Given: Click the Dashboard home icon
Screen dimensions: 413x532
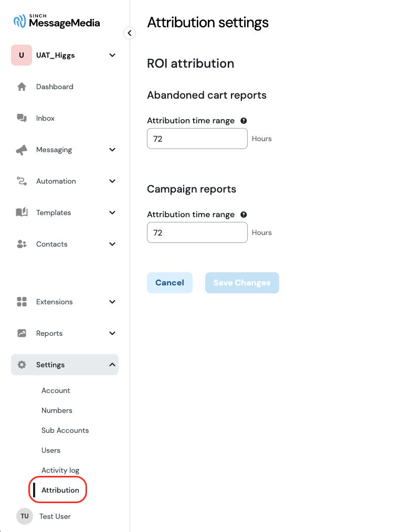Looking at the screenshot, I should [22, 87].
